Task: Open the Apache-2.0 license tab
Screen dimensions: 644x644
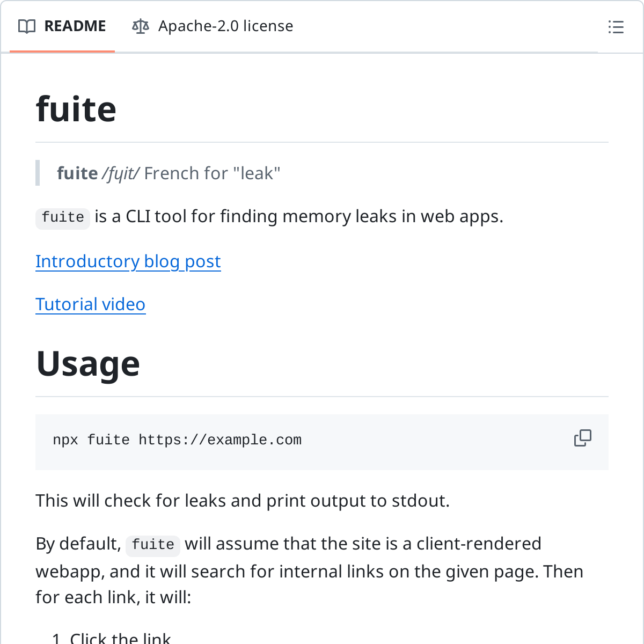Action: coord(225,26)
